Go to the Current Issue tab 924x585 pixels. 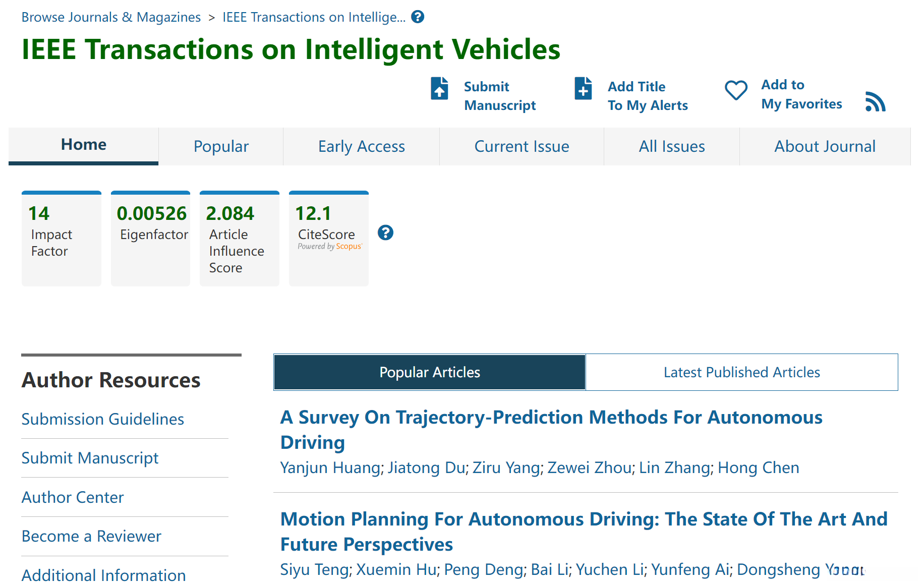click(x=522, y=146)
